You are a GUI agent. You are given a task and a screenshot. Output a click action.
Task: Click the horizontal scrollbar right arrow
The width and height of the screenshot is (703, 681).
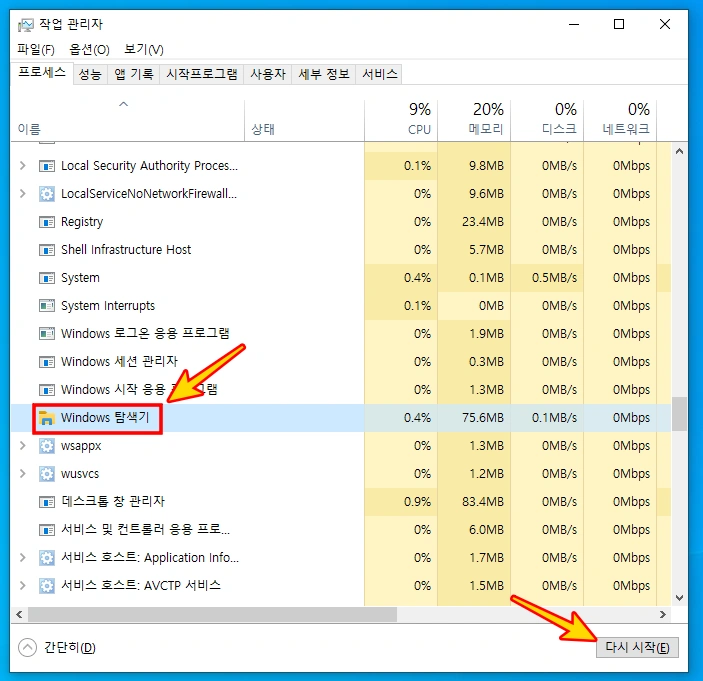663,614
